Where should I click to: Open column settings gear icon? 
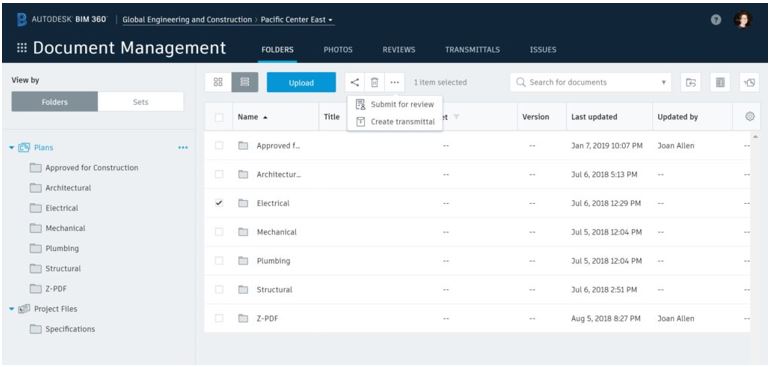click(x=750, y=117)
